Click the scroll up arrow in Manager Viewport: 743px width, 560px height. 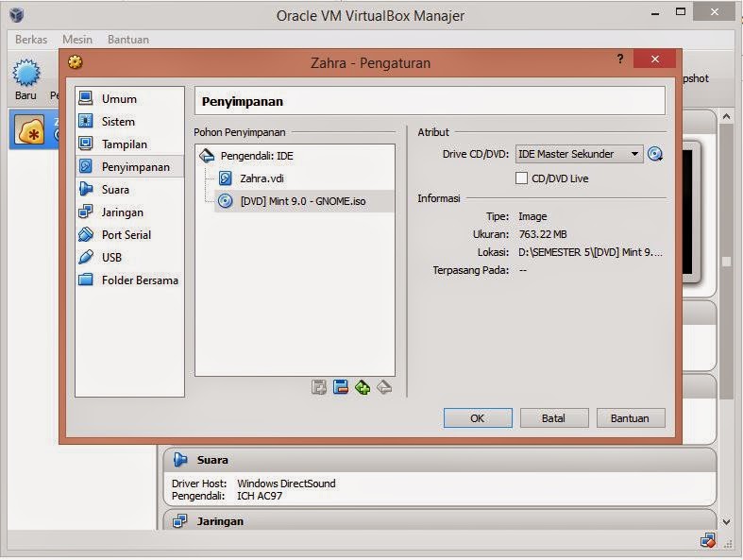click(727, 116)
